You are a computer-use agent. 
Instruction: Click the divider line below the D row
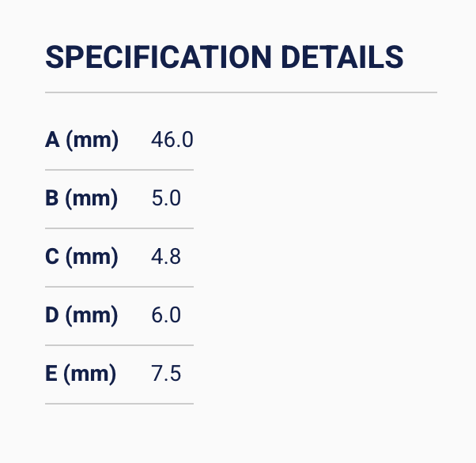click(x=119, y=345)
